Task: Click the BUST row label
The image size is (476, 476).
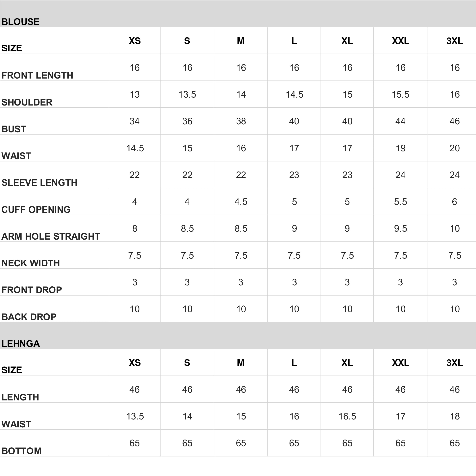Action: click(14, 129)
